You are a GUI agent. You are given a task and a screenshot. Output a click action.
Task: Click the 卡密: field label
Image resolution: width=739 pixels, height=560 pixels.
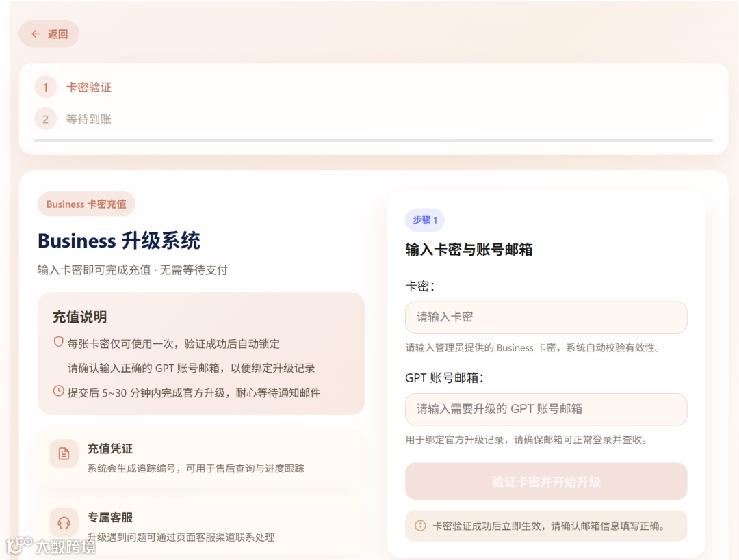click(x=419, y=286)
